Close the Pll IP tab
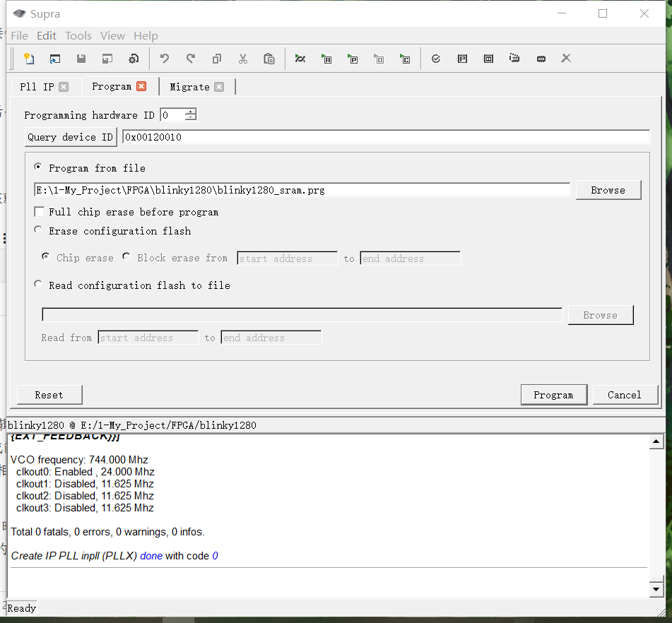 (64, 87)
